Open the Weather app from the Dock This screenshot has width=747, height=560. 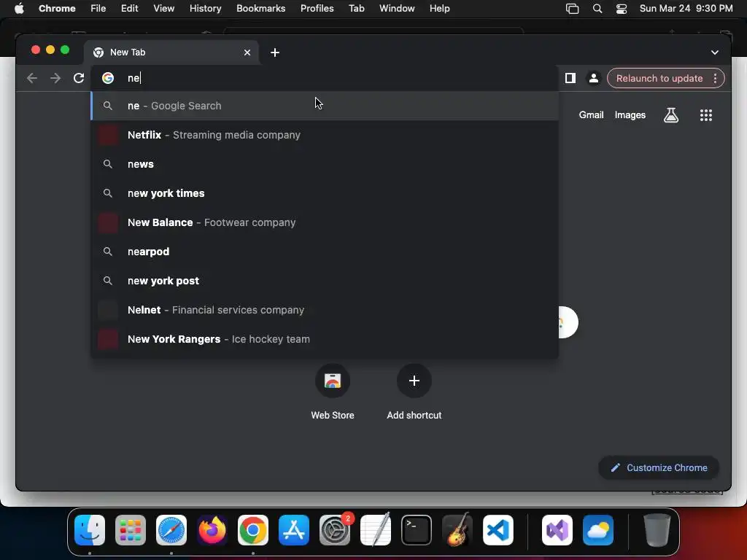pyautogui.click(x=598, y=530)
